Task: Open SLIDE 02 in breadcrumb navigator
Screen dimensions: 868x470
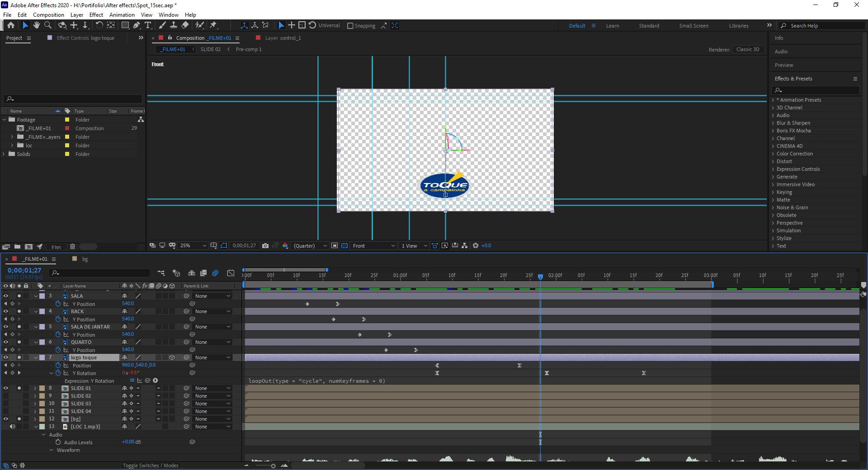Action: pos(211,49)
